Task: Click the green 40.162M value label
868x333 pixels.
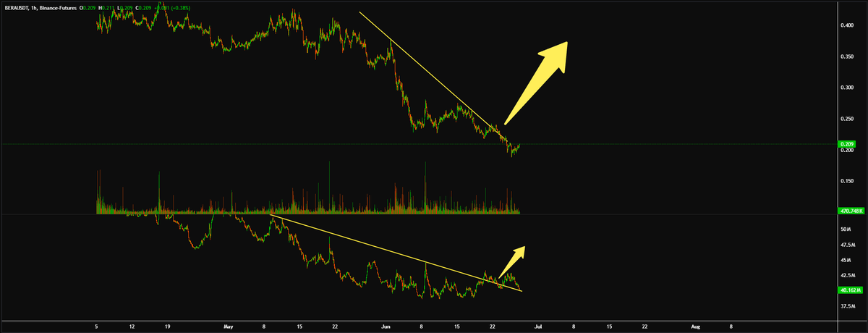Action: (x=849, y=290)
